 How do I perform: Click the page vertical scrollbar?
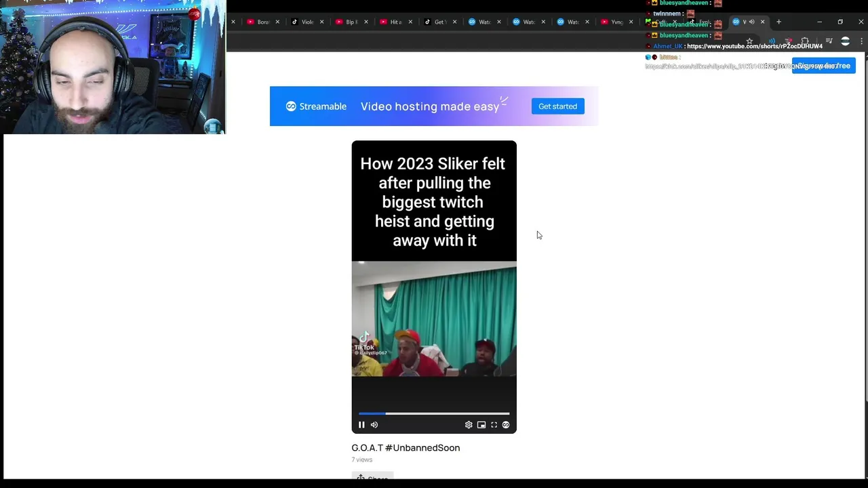pyautogui.click(x=865, y=230)
